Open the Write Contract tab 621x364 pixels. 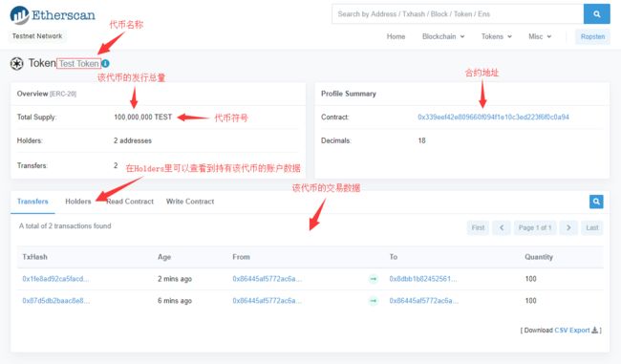coord(190,202)
